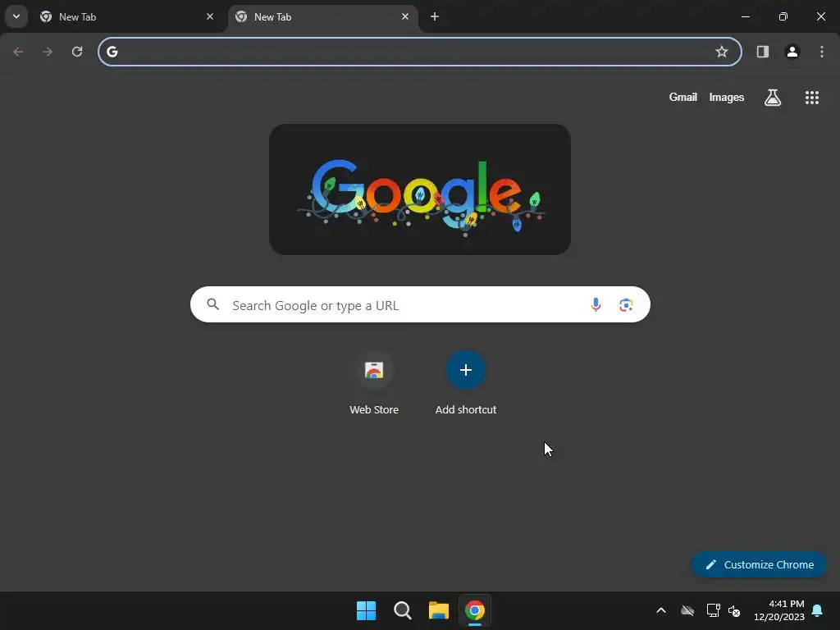The image size is (840, 630).
Task: Open the profile avatar menu
Action: 792,52
